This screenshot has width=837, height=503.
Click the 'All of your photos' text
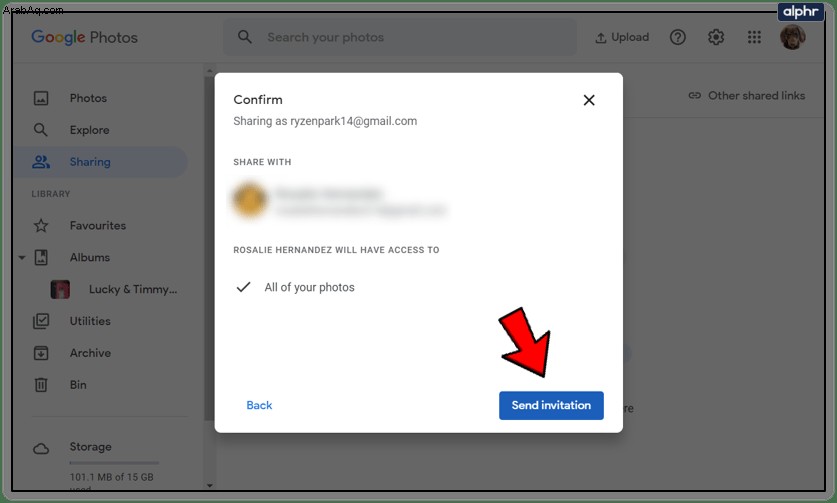[x=310, y=287]
